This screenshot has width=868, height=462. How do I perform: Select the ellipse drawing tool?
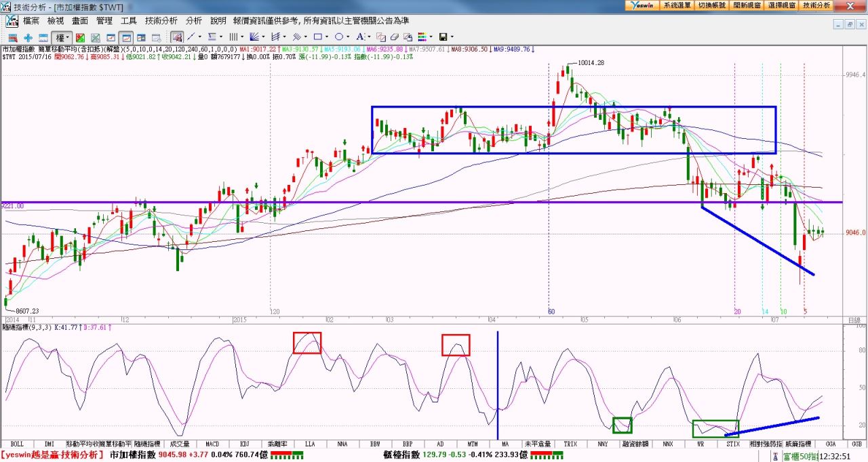339,37
